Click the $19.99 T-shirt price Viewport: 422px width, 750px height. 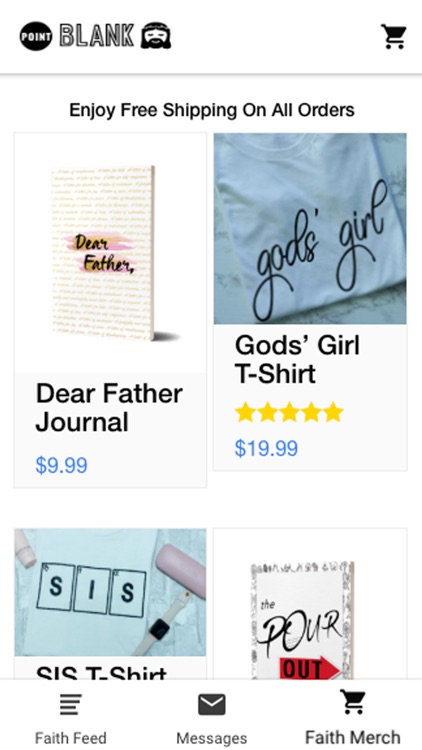tap(266, 448)
